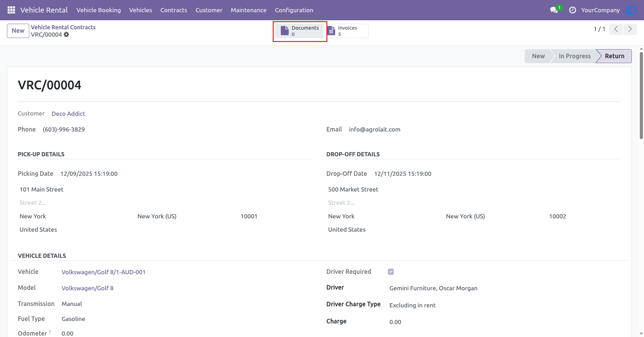Click the drop-off state New York (US)
Screen dimensions: 644x337
tap(466, 216)
